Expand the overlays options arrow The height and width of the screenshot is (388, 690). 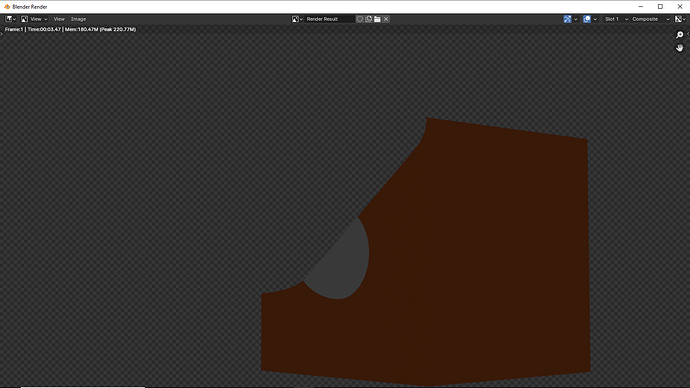pos(595,19)
